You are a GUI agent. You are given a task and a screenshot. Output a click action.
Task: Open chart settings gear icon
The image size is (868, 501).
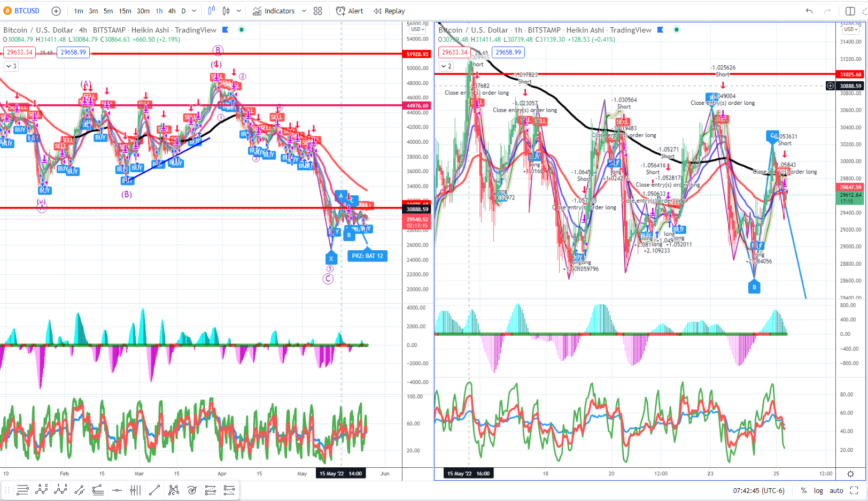pyautogui.click(x=850, y=474)
